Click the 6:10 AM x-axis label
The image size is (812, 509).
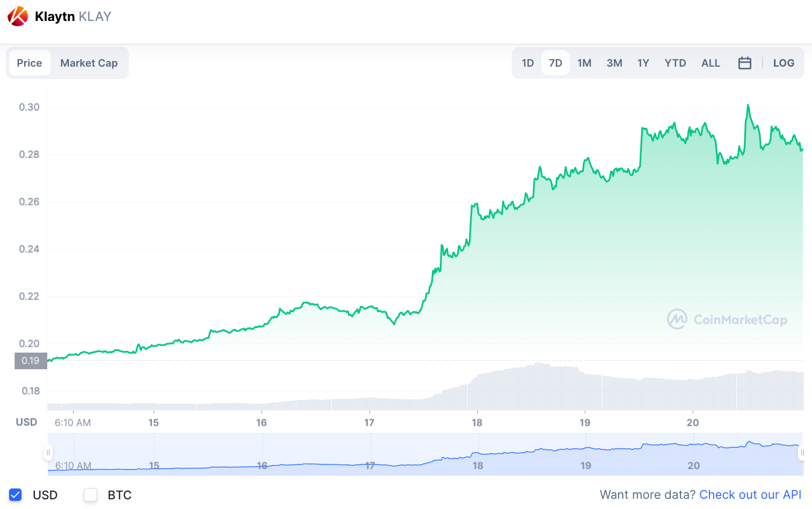click(73, 422)
